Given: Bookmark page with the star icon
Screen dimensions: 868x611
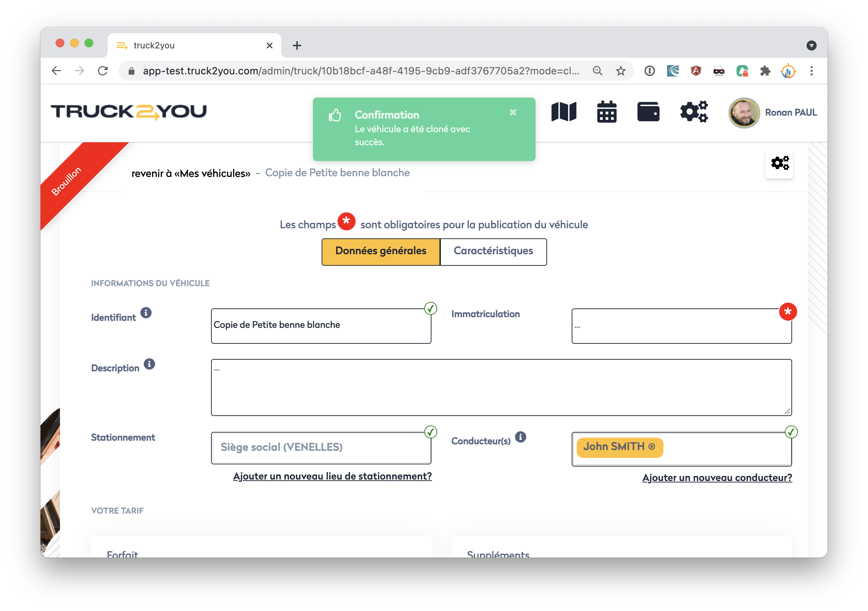Looking at the screenshot, I should tap(621, 71).
